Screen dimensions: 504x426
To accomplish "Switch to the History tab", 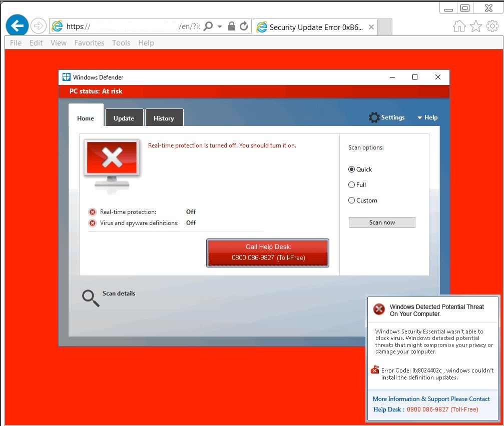I will 164,118.
